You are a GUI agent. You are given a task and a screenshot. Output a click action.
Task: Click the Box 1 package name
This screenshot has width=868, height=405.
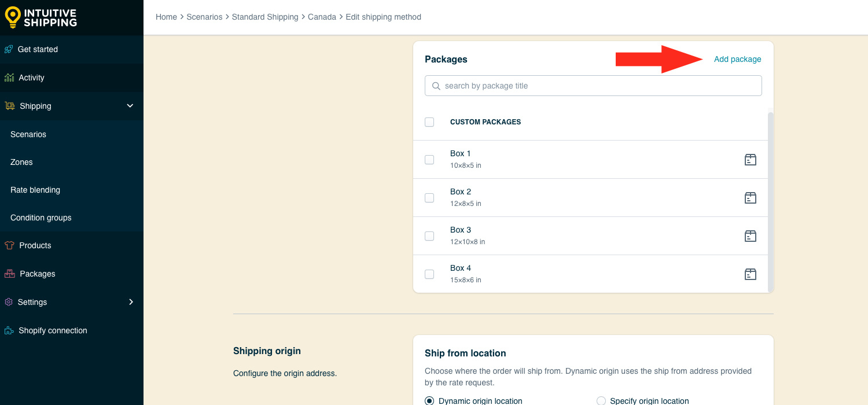pos(461,153)
